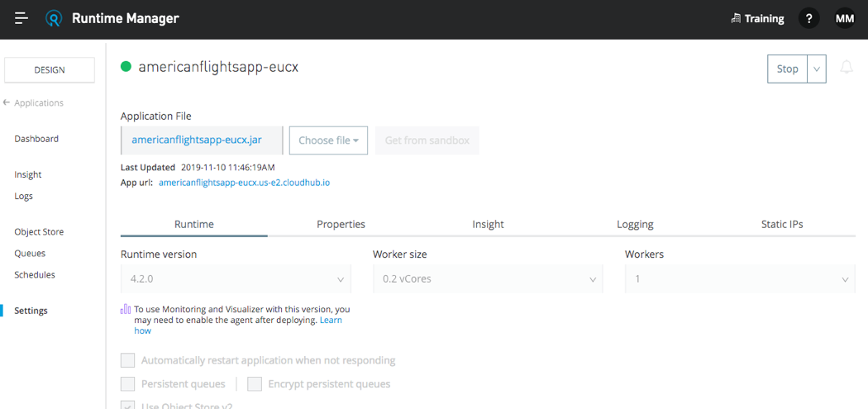The height and width of the screenshot is (409, 868).
Task: Expand the arrow next to Stop button
Action: coord(817,69)
